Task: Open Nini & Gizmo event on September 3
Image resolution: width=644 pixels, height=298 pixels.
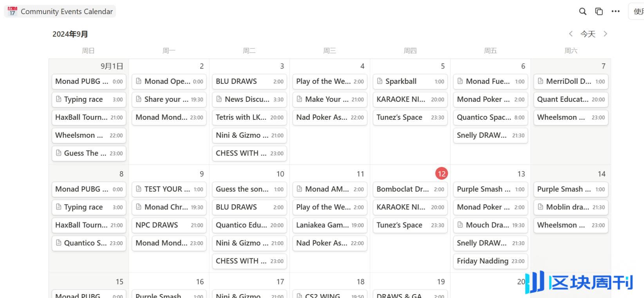Action: point(250,135)
